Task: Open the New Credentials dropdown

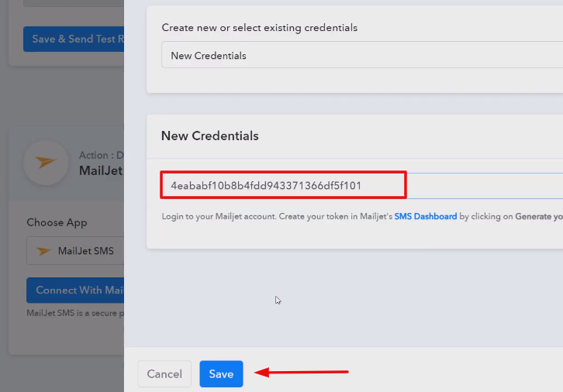Action: pyautogui.click(x=362, y=55)
